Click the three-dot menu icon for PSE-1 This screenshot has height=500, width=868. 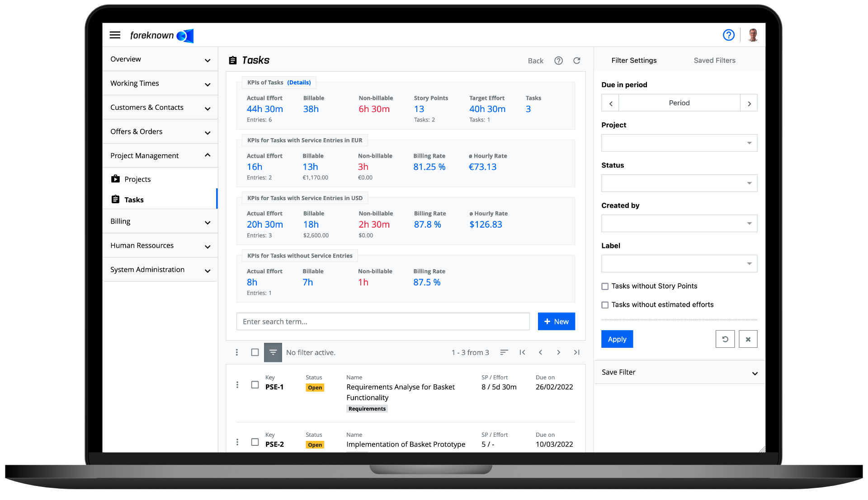click(x=237, y=386)
